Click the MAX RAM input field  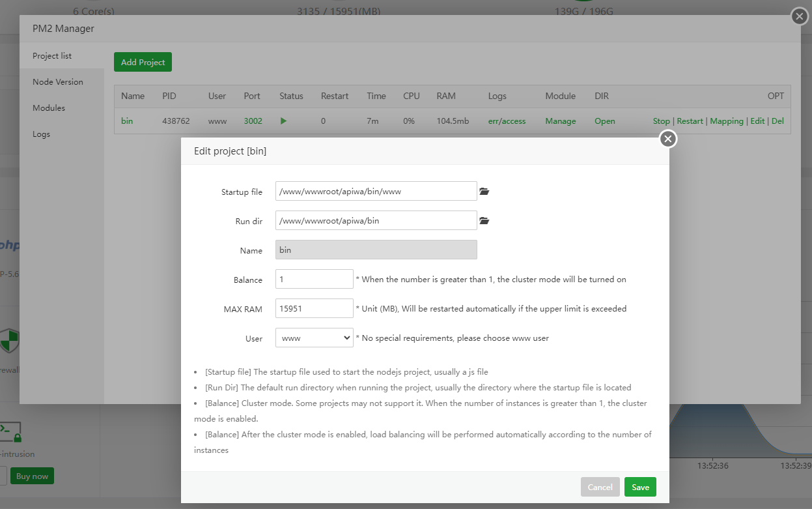314,309
